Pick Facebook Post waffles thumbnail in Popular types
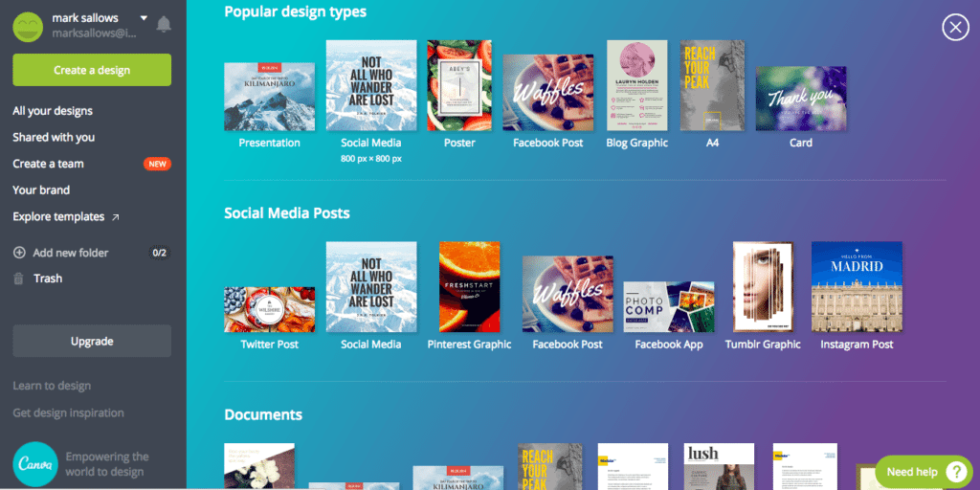The height and width of the screenshot is (490, 980). [x=548, y=93]
